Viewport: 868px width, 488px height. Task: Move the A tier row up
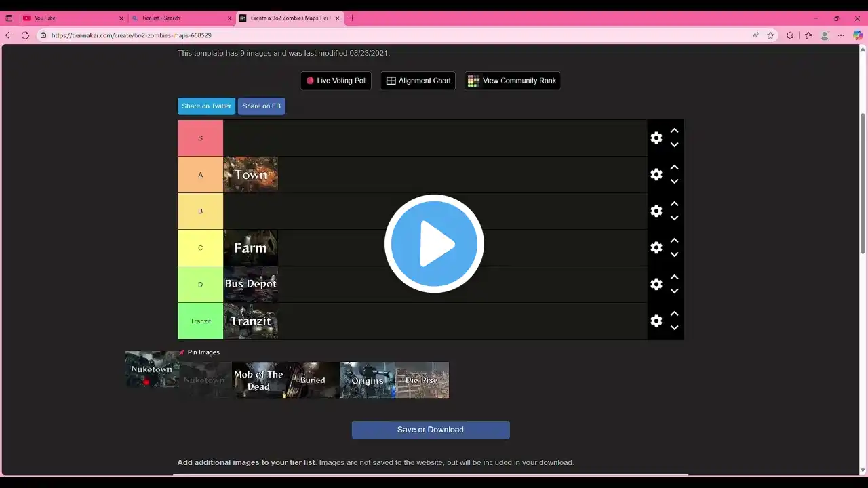coord(674,167)
